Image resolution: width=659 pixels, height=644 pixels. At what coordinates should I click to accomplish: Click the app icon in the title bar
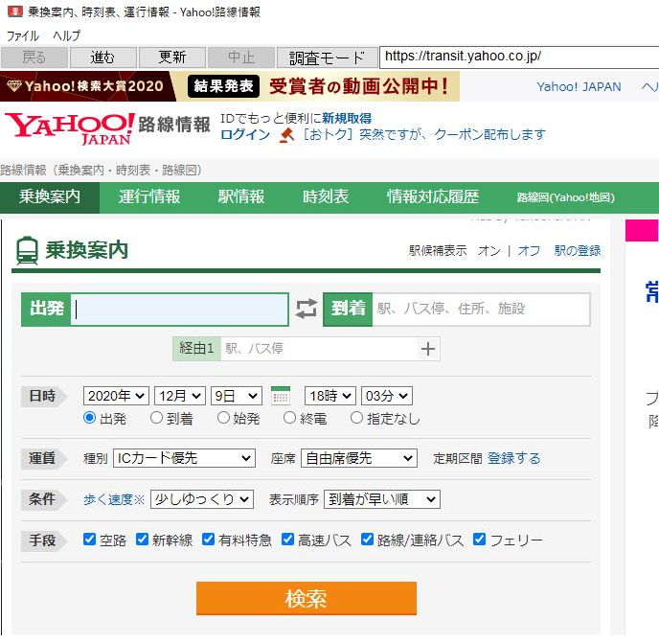tap(15, 11)
